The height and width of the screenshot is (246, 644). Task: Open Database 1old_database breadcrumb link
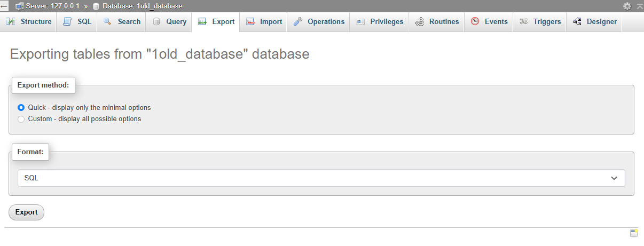click(138, 6)
